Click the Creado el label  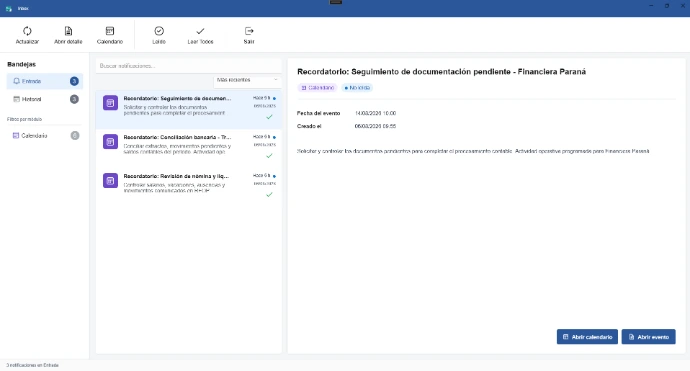pos(309,126)
